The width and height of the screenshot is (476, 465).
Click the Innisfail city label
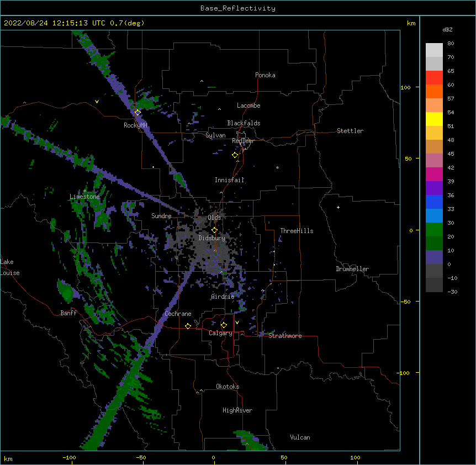pos(229,180)
